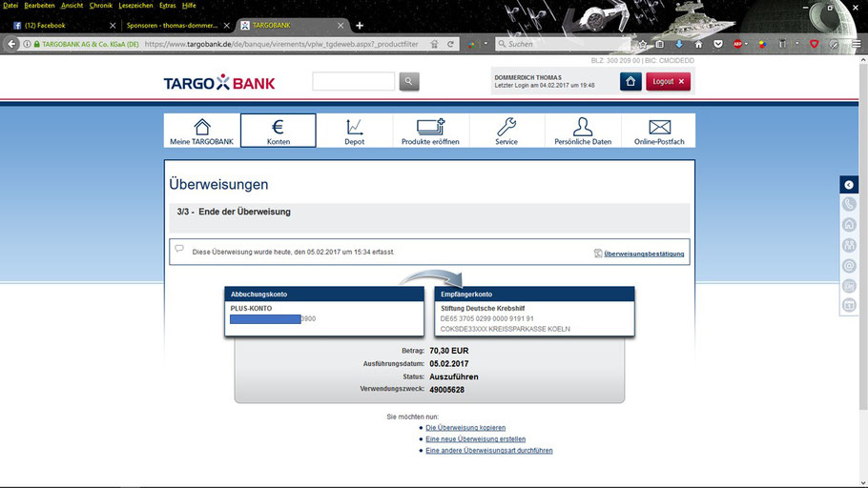The image size is (868, 488).
Task: Click the PLUS-KONTO account name
Action: (251, 308)
